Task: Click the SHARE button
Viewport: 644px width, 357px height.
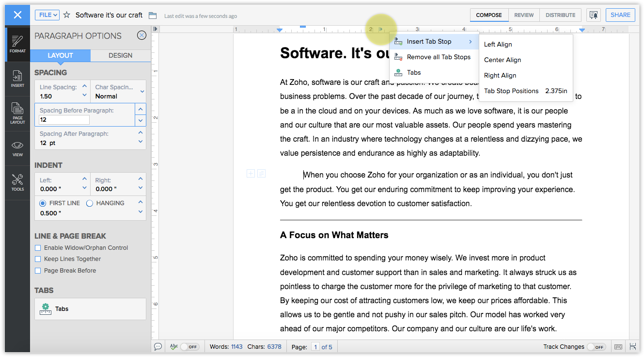Action: 620,15
